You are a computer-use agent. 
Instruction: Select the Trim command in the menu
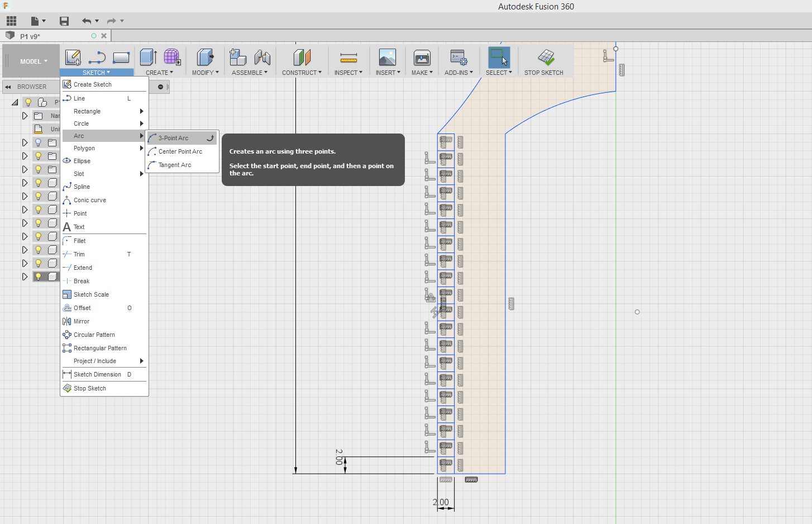[x=104, y=254]
